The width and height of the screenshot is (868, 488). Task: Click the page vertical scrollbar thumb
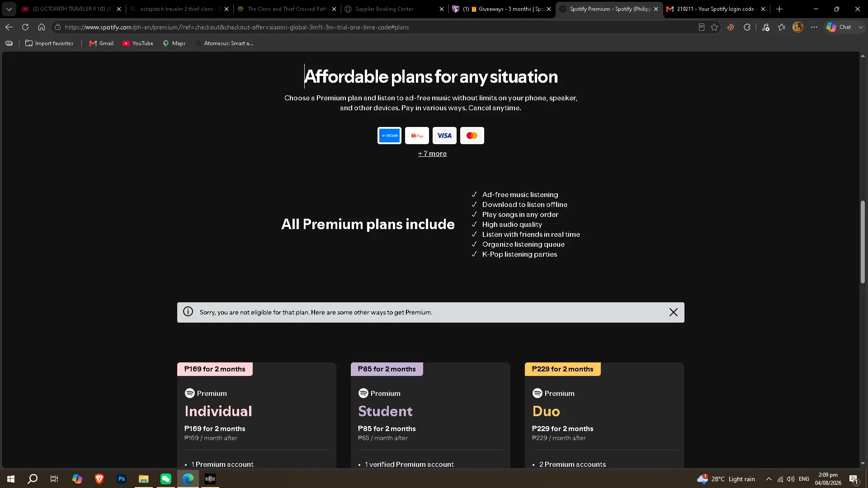click(x=863, y=242)
